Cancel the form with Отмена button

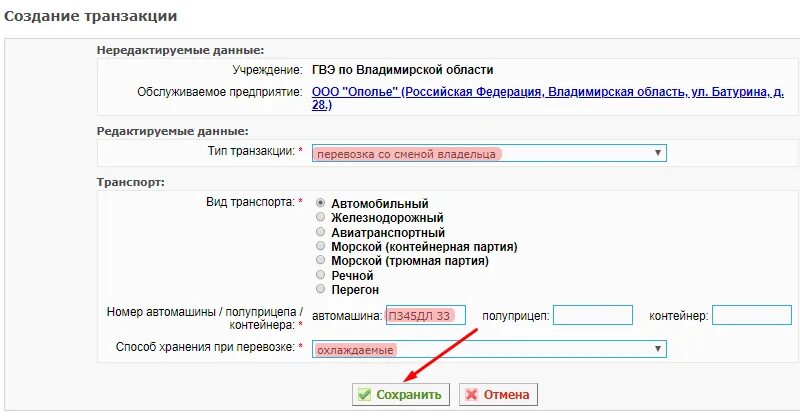click(x=498, y=395)
